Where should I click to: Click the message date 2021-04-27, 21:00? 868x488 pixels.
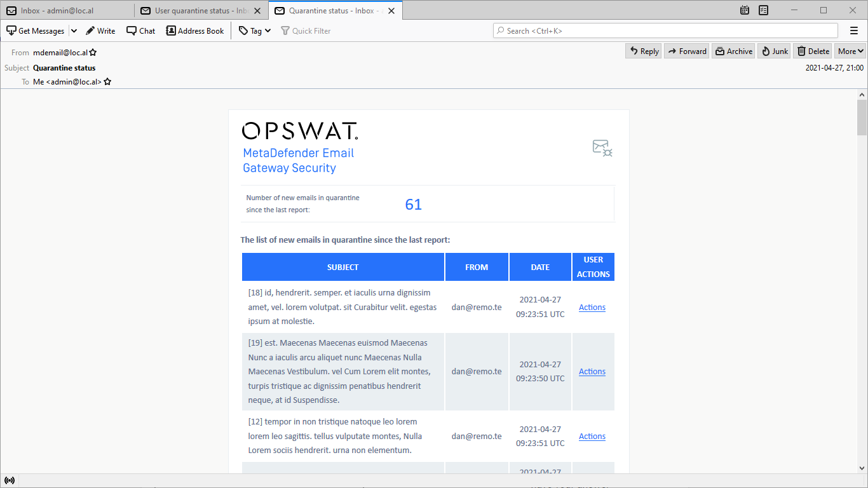click(x=834, y=68)
